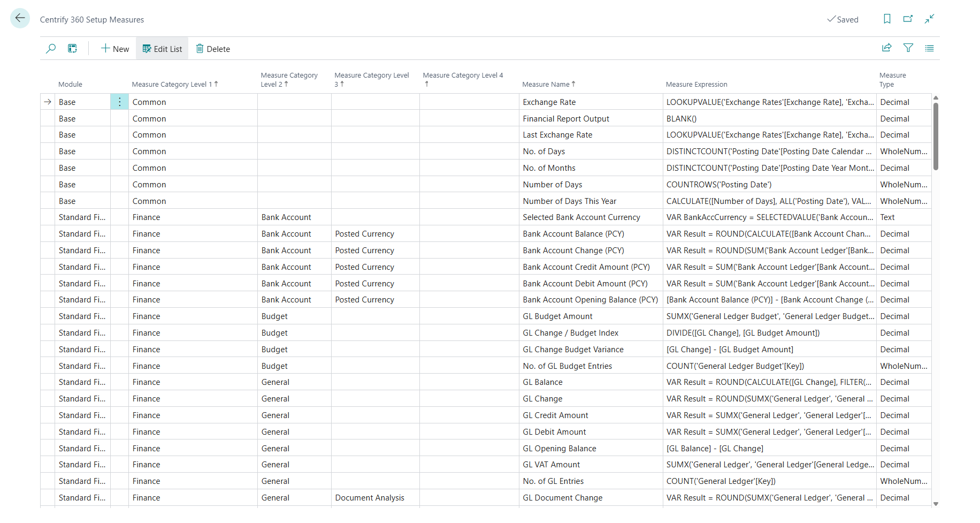The width and height of the screenshot is (980, 523).
Task: Select Bank Account Opening Balance (PCY)
Action: 591,300
